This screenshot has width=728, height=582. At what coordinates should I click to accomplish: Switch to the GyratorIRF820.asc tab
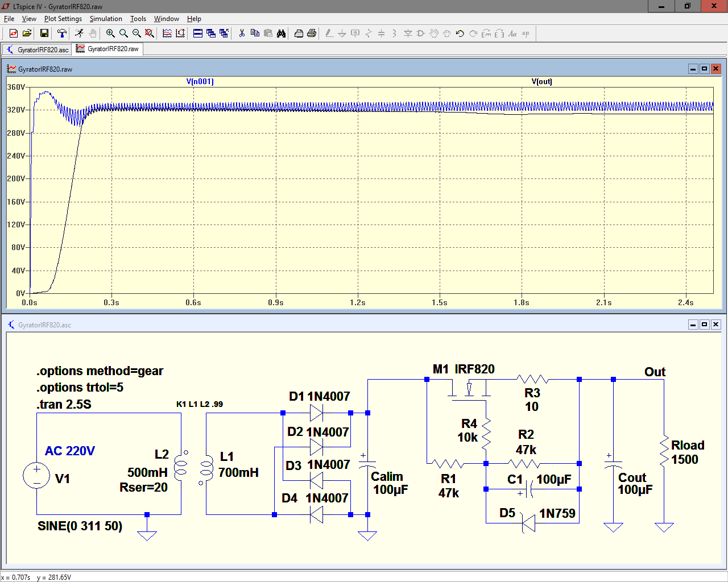click(x=38, y=49)
